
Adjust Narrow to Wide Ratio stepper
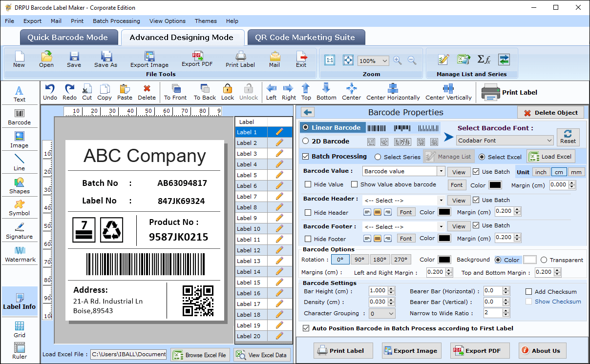pyautogui.click(x=506, y=313)
